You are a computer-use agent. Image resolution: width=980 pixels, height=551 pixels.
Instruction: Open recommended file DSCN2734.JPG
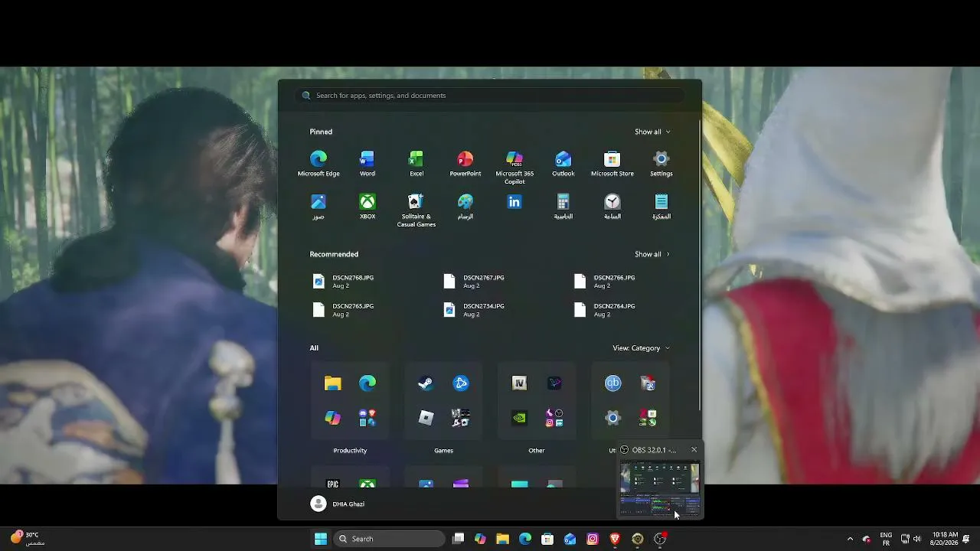point(474,310)
